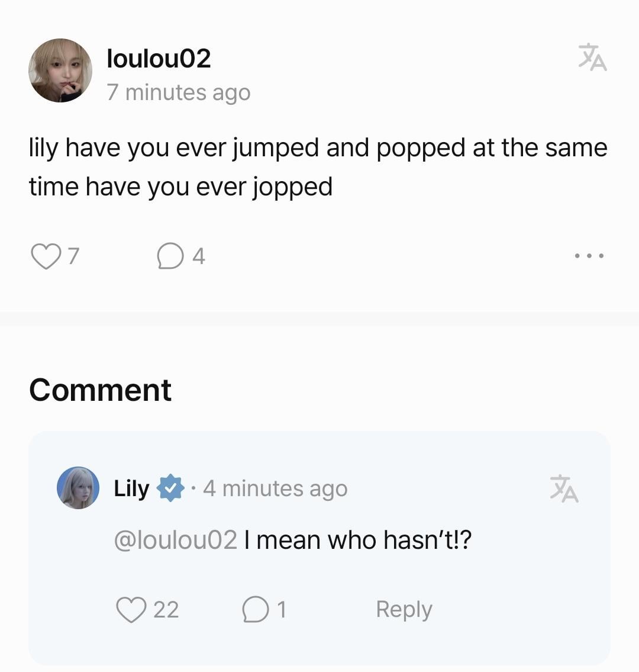Click the "4 minutes ago" comment timestamp
Screen dimensions: 639x672
275,488
